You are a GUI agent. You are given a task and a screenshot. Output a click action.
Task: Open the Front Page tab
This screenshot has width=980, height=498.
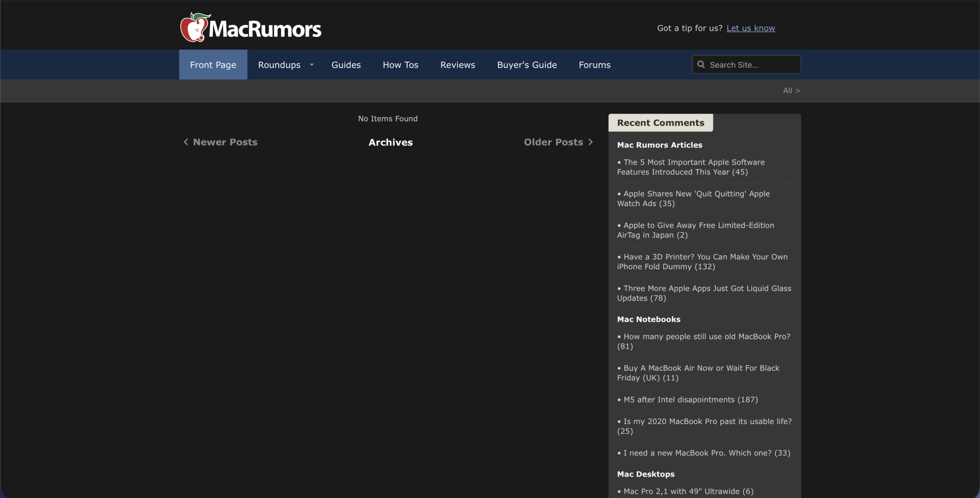tap(213, 65)
